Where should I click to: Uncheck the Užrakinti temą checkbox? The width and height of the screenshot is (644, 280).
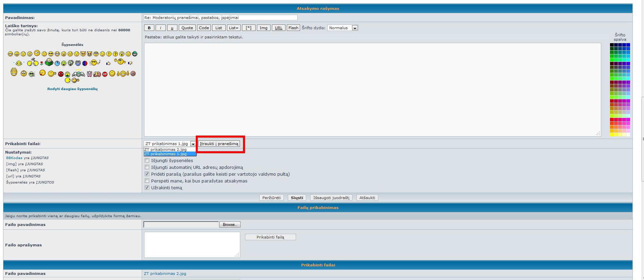tap(147, 188)
